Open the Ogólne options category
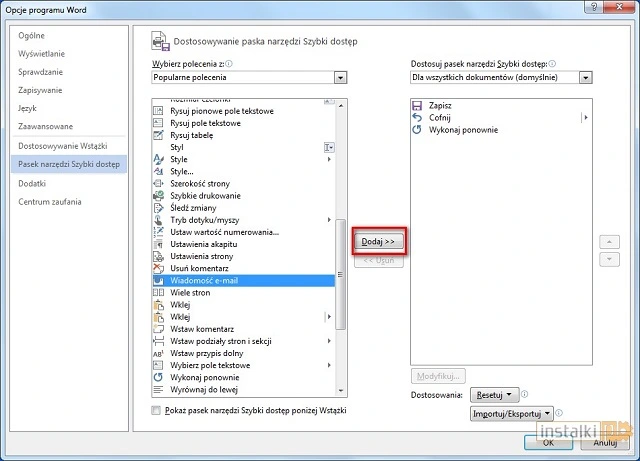The image size is (640, 461). 34,35
